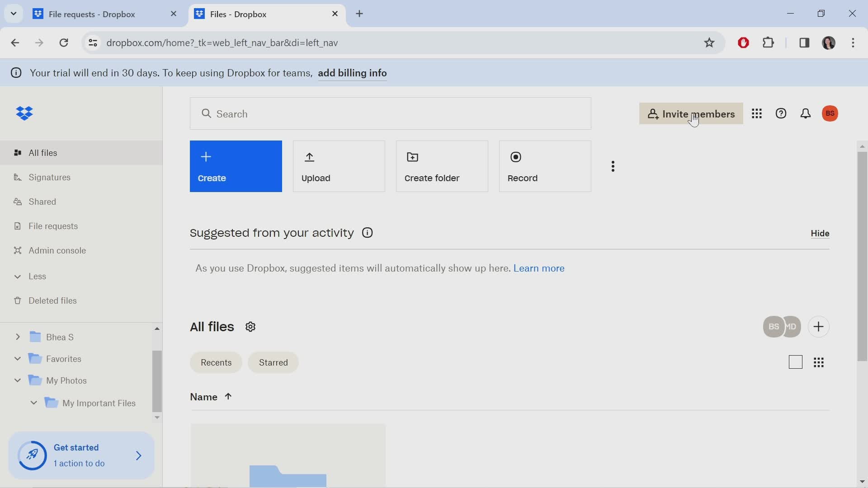Click the Dropbox logo icon

coord(24,113)
